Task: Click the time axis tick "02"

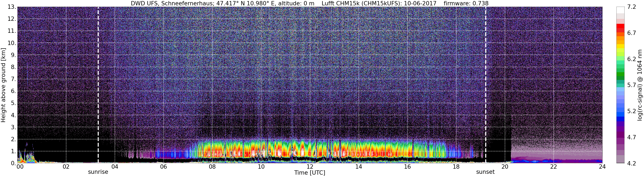Action: 66,167
